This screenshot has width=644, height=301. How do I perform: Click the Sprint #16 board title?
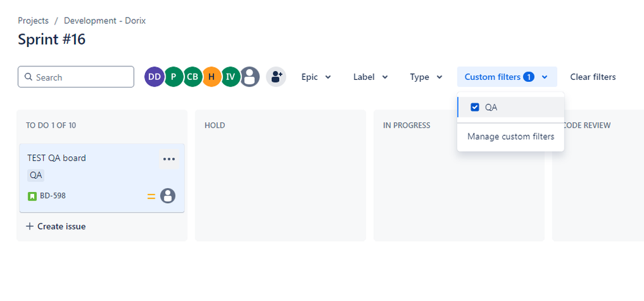(x=52, y=39)
